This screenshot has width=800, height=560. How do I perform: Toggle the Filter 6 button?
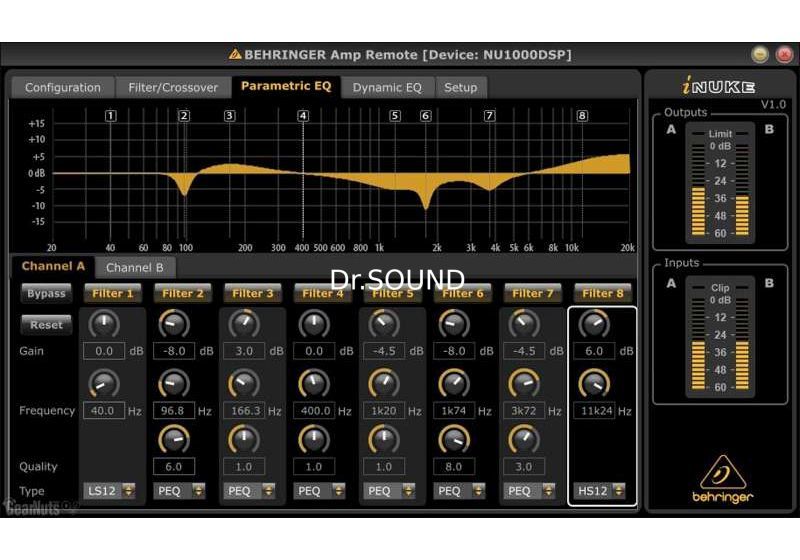[462, 293]
